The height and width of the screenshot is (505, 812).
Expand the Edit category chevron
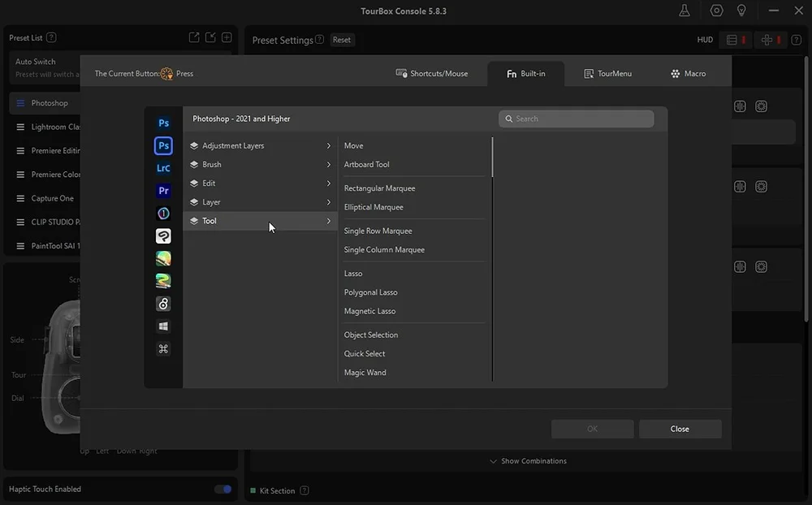point(328,183)
